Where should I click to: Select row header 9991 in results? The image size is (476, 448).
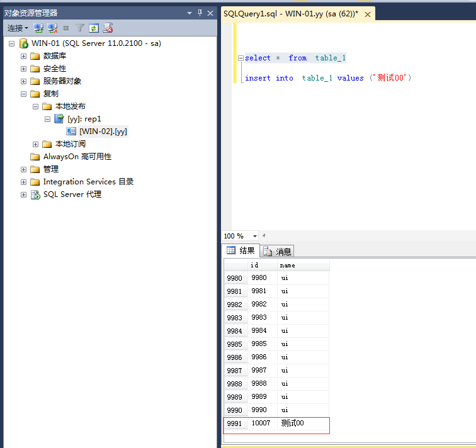(x=236, y=423)
